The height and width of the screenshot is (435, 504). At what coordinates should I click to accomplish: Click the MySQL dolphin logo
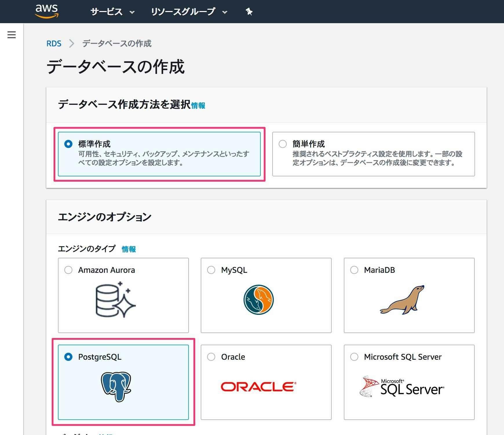(x=259, y=300)
